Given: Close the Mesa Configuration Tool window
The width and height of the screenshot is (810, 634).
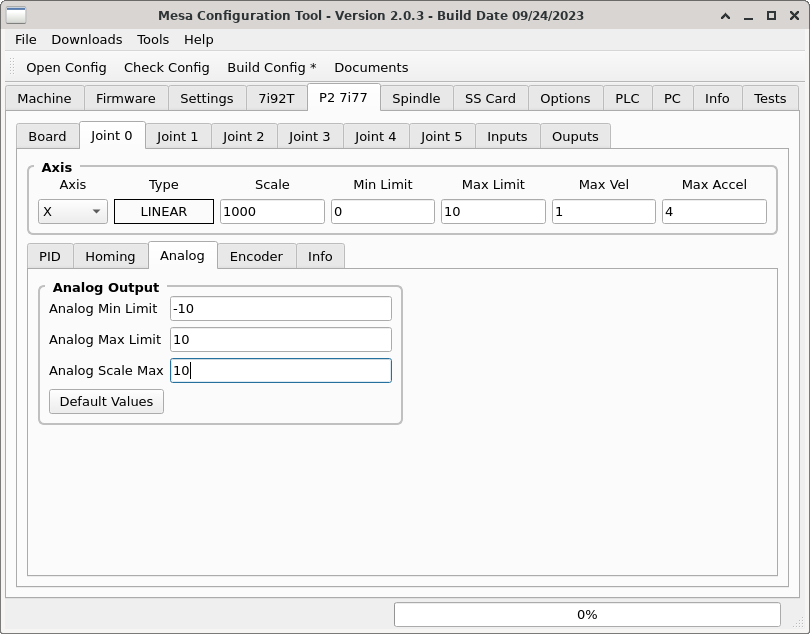Looking at the screenshot, I should click(795, 16).
